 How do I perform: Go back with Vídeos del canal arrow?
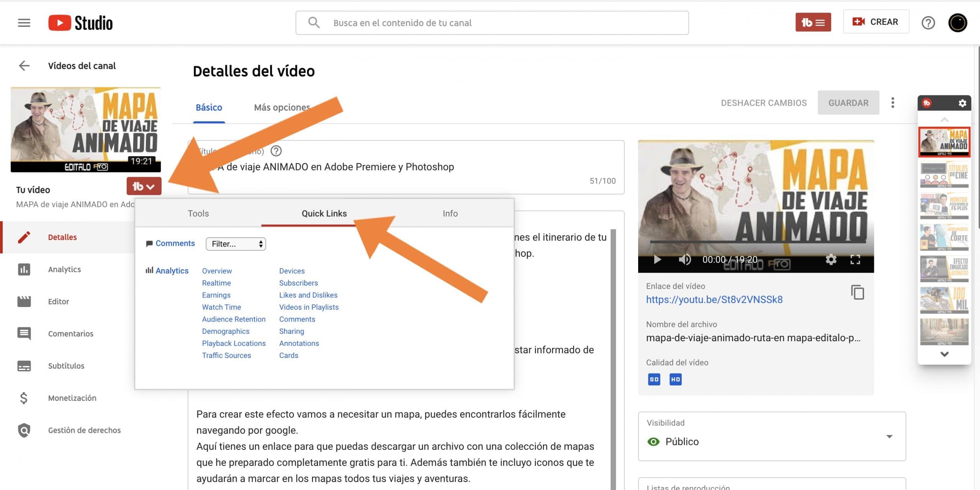24,66
